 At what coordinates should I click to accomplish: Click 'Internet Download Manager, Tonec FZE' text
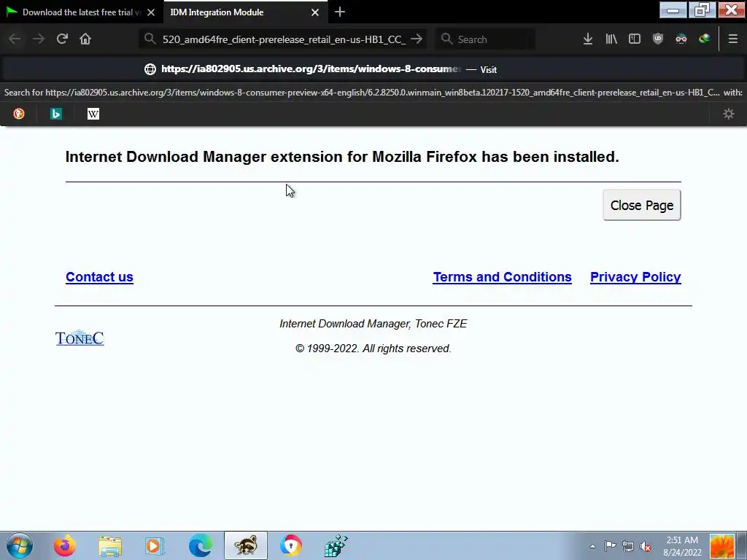(373, 324)
